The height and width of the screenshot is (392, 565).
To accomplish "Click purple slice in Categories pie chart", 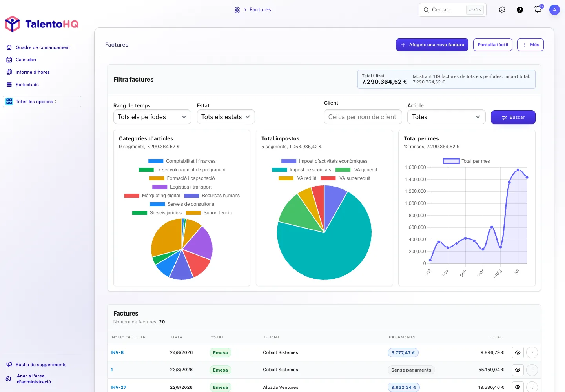I will pos(198,243).
